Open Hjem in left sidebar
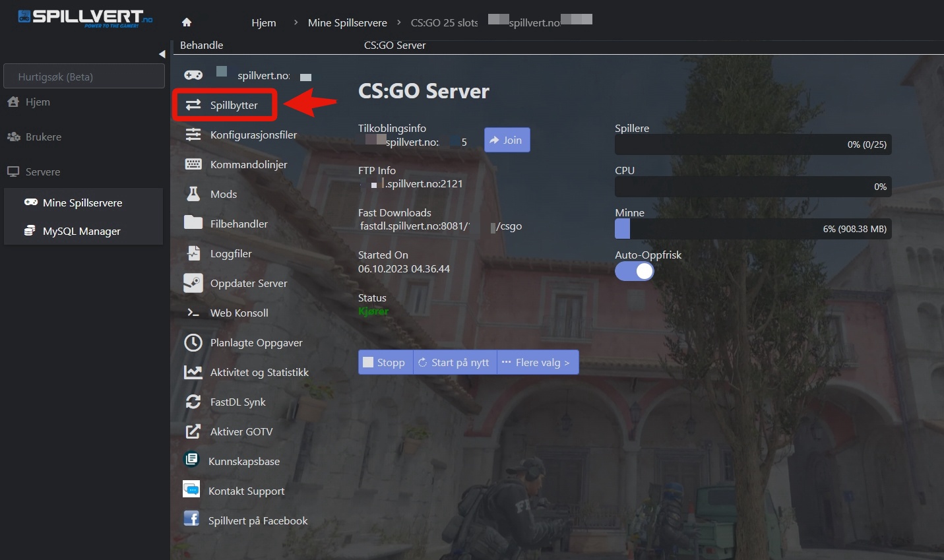 tap(38, 102)
